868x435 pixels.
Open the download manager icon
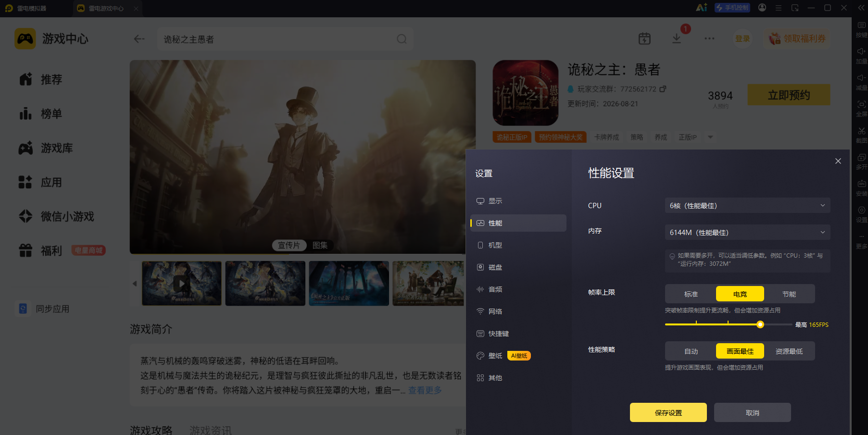coord(677,38)
